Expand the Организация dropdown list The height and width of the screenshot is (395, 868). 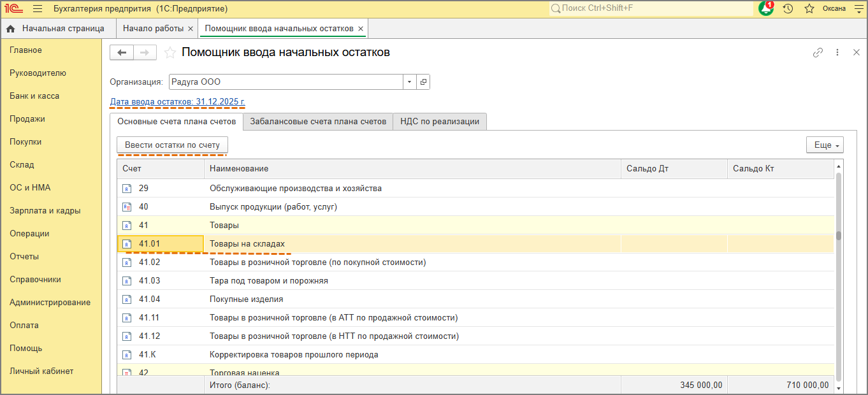click(x=409, y=82)
